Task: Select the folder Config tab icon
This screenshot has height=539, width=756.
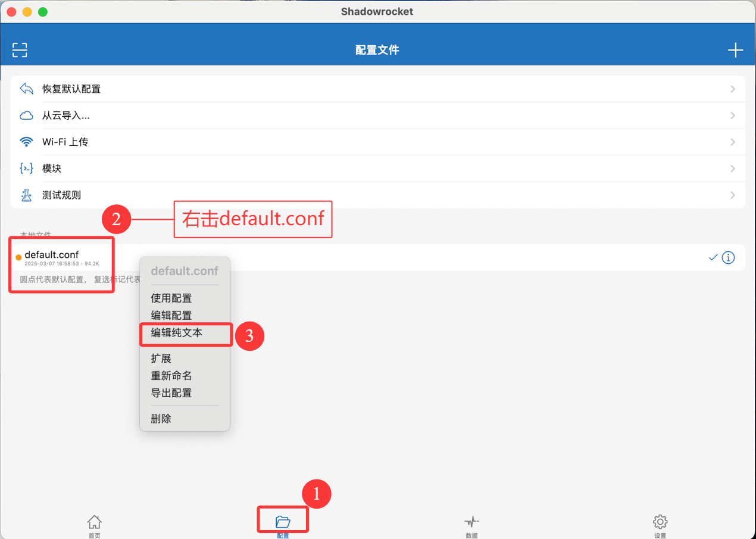Action: click(283, 522)
